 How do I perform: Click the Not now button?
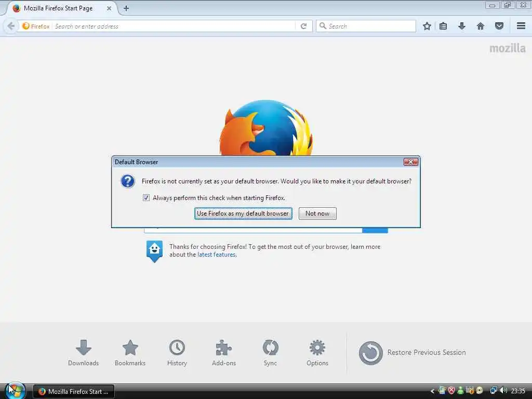tap(317, 214)
